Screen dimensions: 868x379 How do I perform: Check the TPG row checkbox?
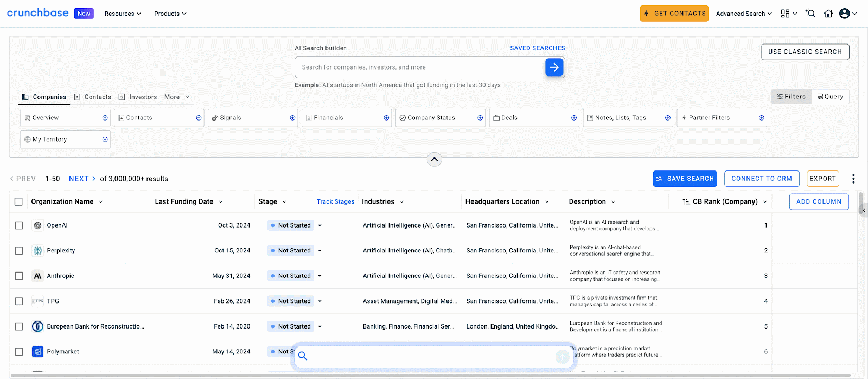point(19,301)
